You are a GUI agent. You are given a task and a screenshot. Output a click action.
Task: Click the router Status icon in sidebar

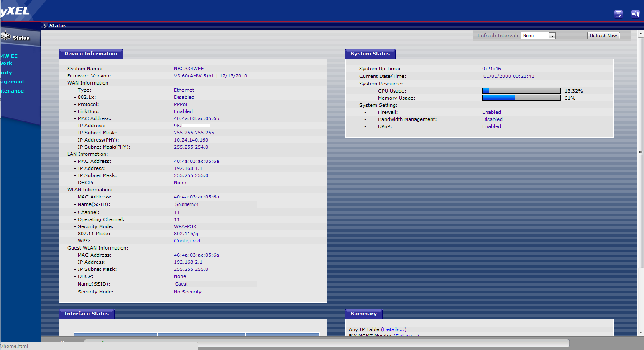6,36
